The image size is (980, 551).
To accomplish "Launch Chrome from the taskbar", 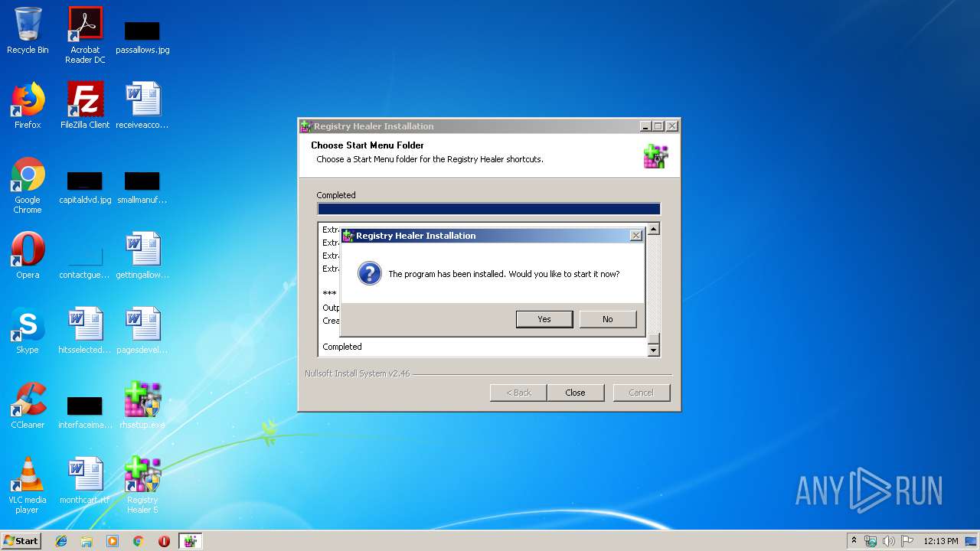I will click(x=139, y=541).
